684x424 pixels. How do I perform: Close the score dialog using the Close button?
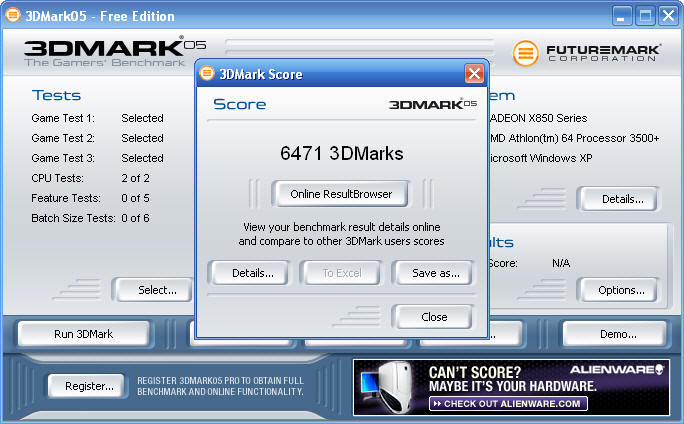coord(433,317)
